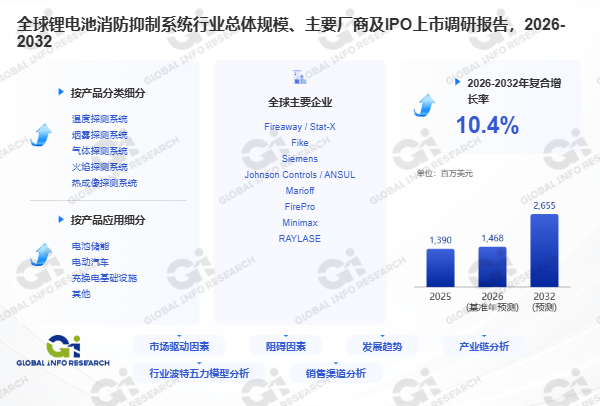The height and width of the screenshot is (406, 600).
Task: Click the blue arrow beside 按产品分类细分 list
Action: 41,135
